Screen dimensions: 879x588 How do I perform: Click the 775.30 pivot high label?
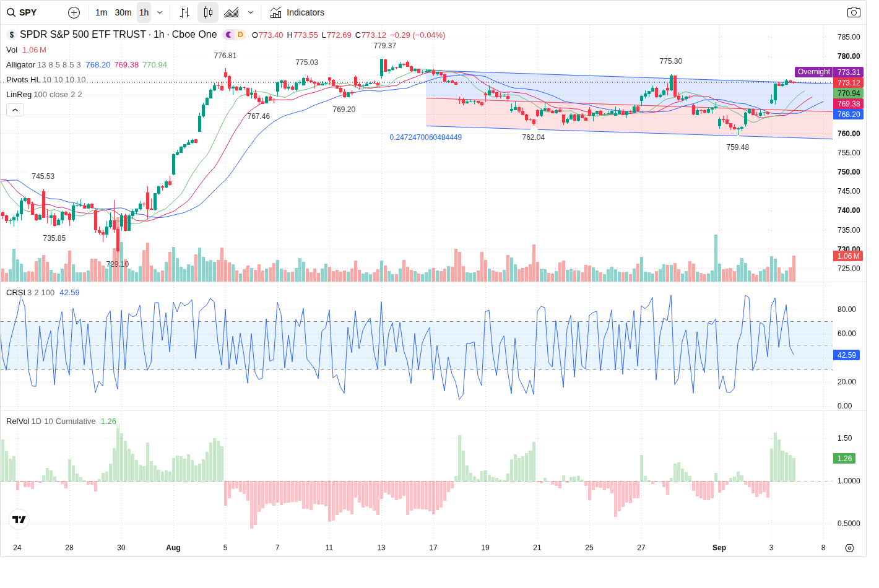[671, 61]
